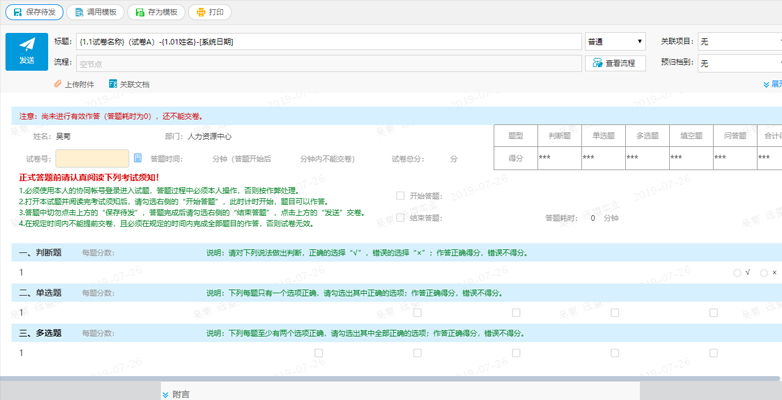
Task: Check the 开始答题 checkbox
Action: 401,196
